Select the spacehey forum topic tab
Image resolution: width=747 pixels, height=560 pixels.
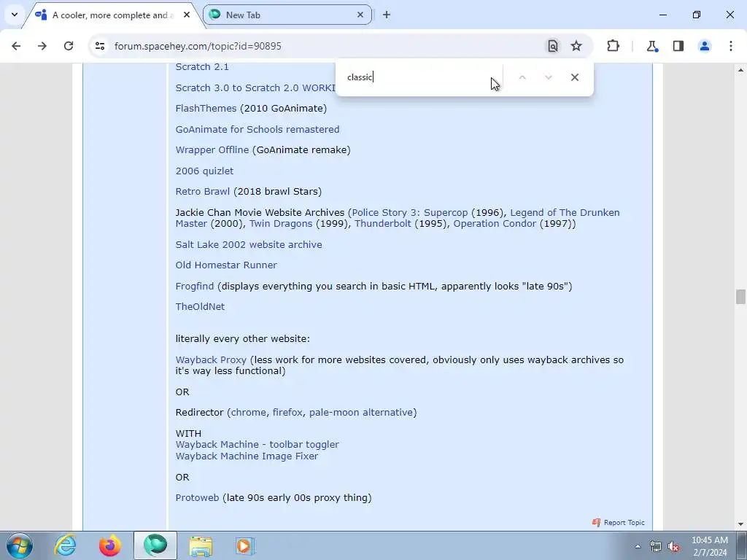click(x=113, y=15)
